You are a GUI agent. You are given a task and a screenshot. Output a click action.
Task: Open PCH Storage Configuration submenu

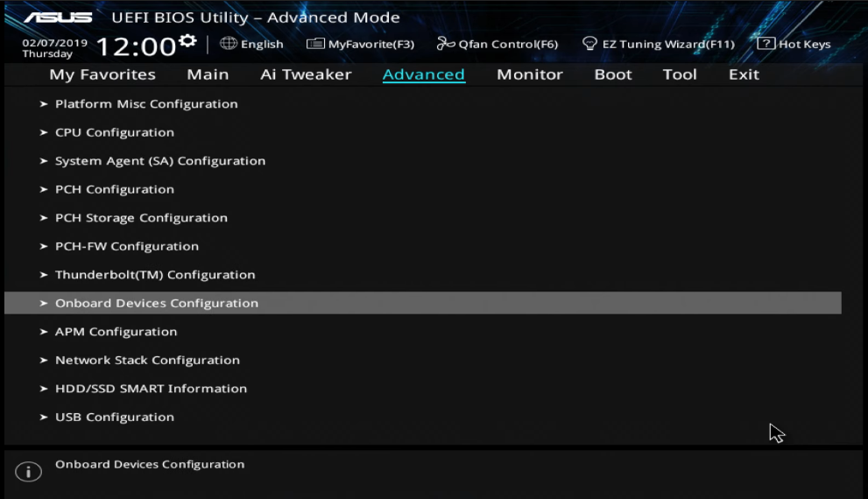[x=141, y=218]
